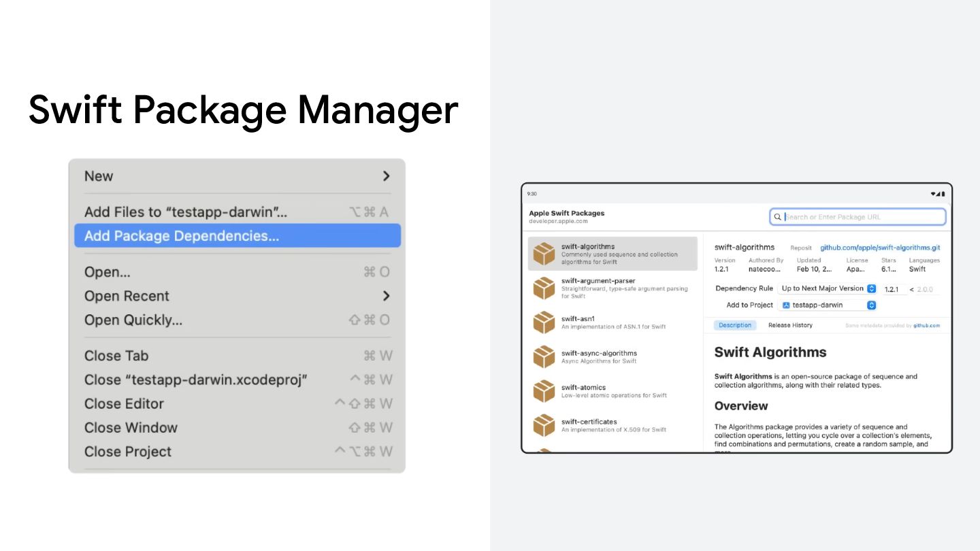The image size is (980, 551).
Task: Choose Add Package Dependencies… menu item
Action: 237,236
